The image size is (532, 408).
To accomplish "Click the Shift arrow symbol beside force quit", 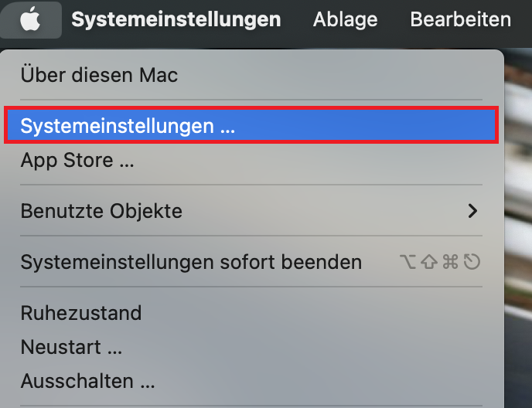I will tap(430, 262).
